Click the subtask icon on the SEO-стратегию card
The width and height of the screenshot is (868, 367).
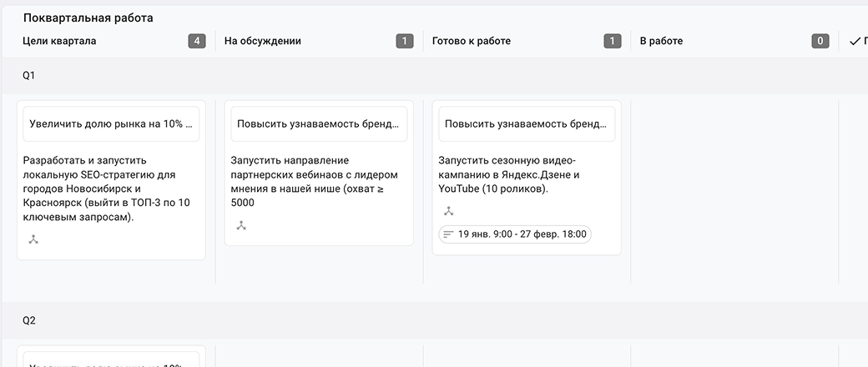click(33, 239)
